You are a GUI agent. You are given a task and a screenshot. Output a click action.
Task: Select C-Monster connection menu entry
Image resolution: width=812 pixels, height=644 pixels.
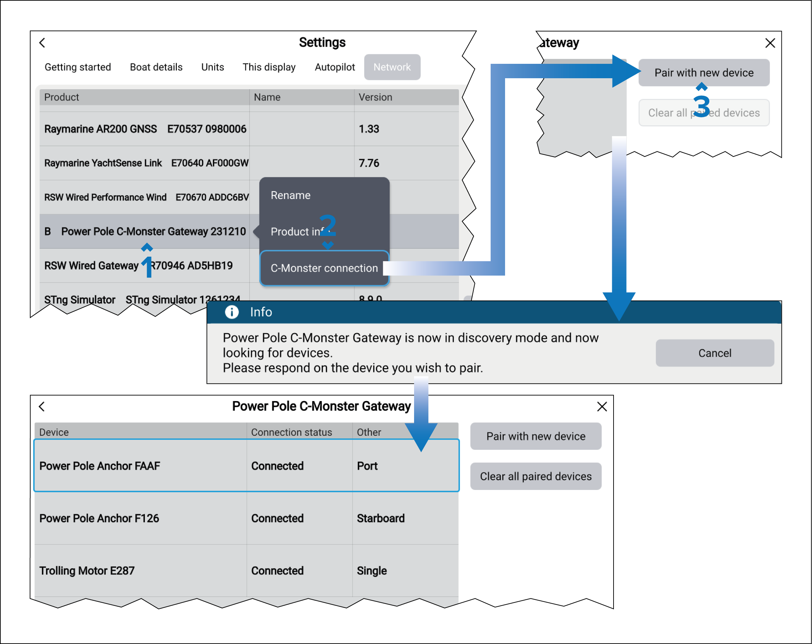324,268
